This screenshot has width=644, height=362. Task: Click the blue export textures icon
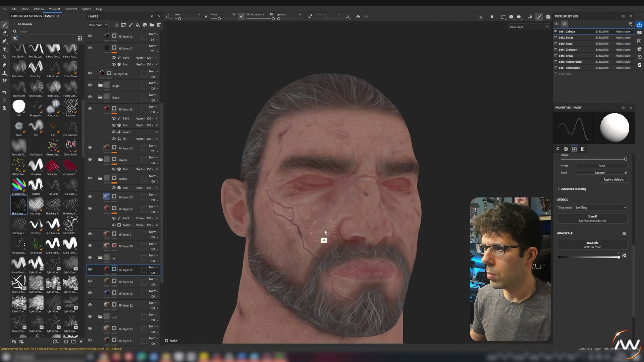(640, 25)
